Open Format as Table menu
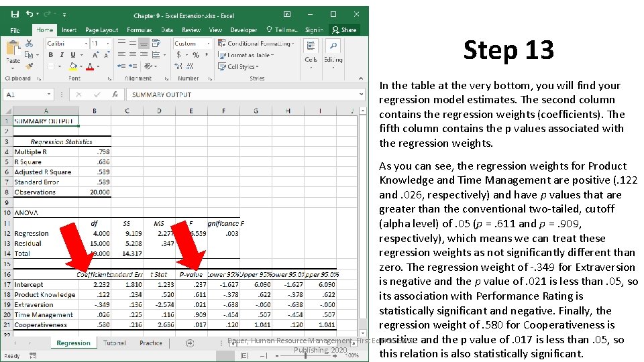 point(246,55)
